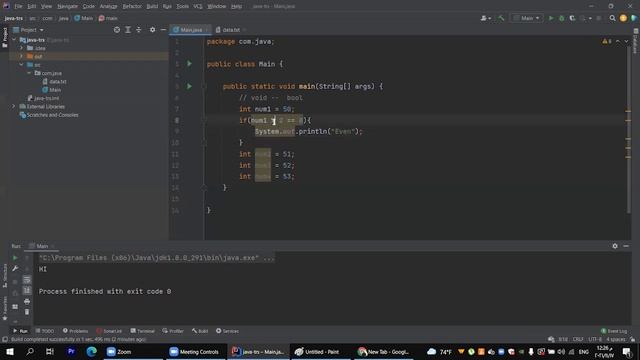
Task: Toggle scroll to end in Run console
Action: (x=27, y=290)
